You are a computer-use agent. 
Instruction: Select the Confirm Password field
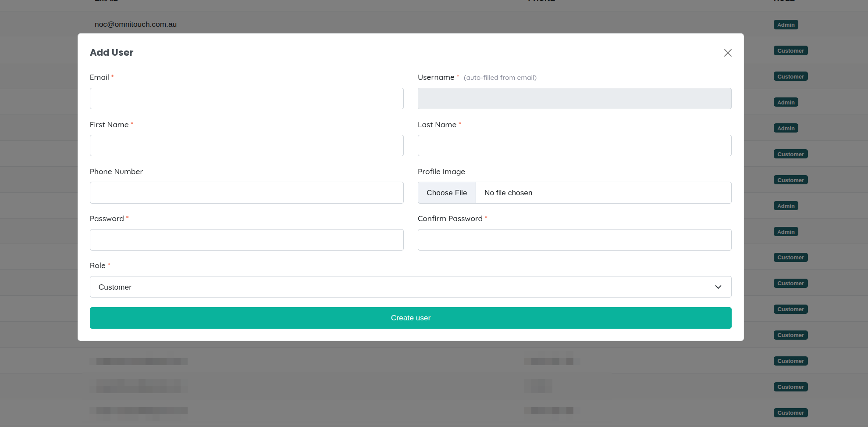pos(574,240)
